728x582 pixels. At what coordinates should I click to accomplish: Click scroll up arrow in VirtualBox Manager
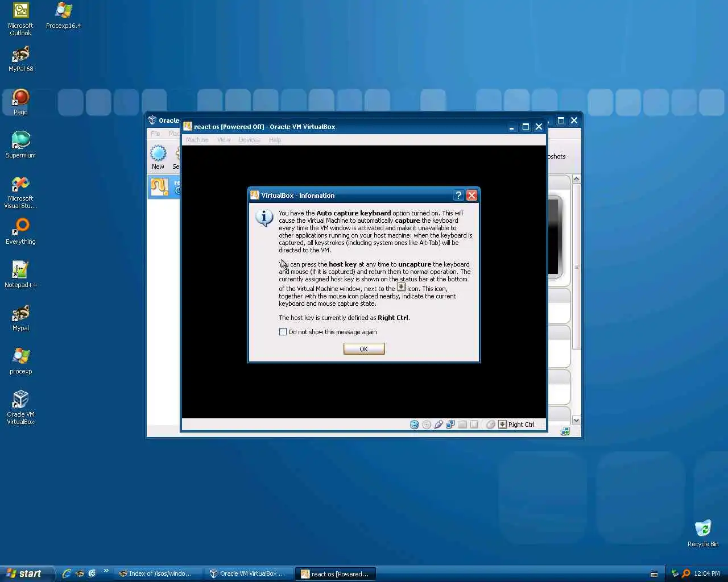pos(576,179)
